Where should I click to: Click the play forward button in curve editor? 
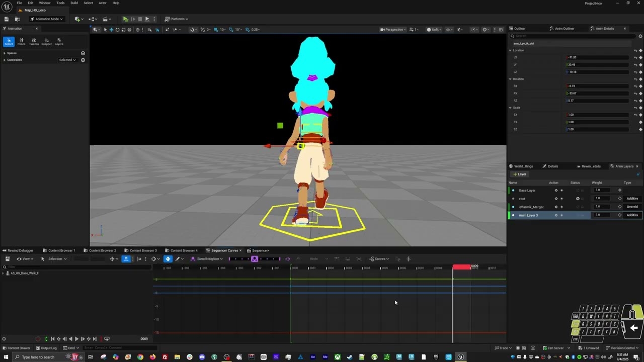[76, 339]
